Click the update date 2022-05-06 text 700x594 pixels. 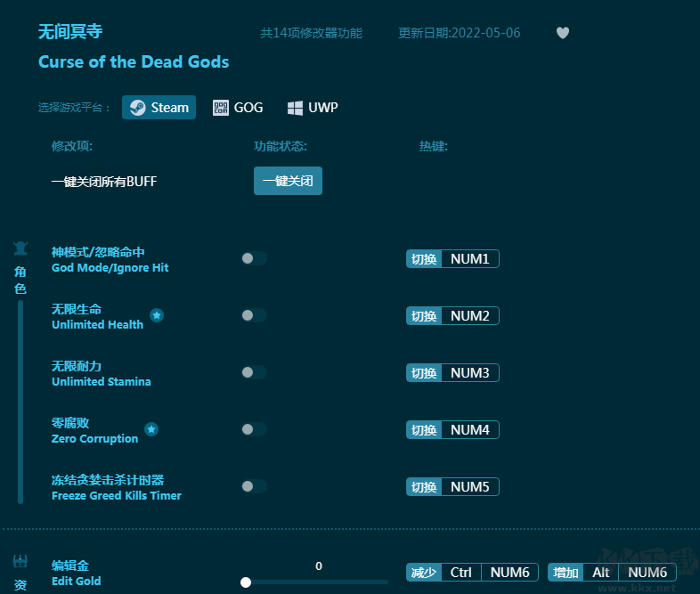point(459,33)
